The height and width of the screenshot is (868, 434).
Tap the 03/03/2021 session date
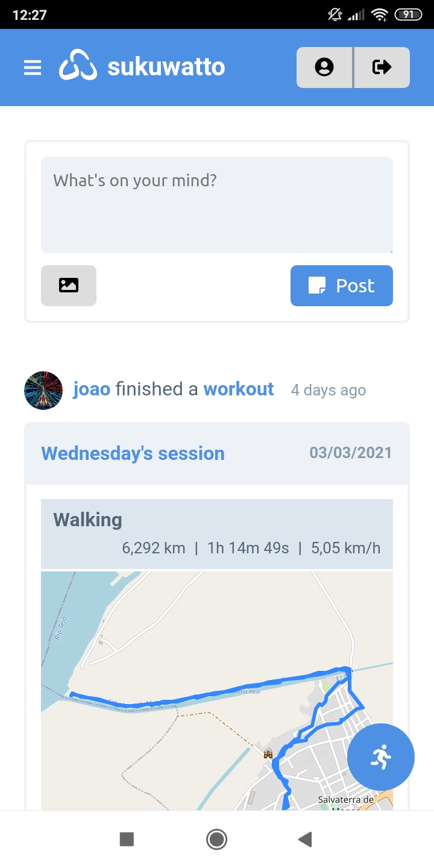tap(350, 453)
